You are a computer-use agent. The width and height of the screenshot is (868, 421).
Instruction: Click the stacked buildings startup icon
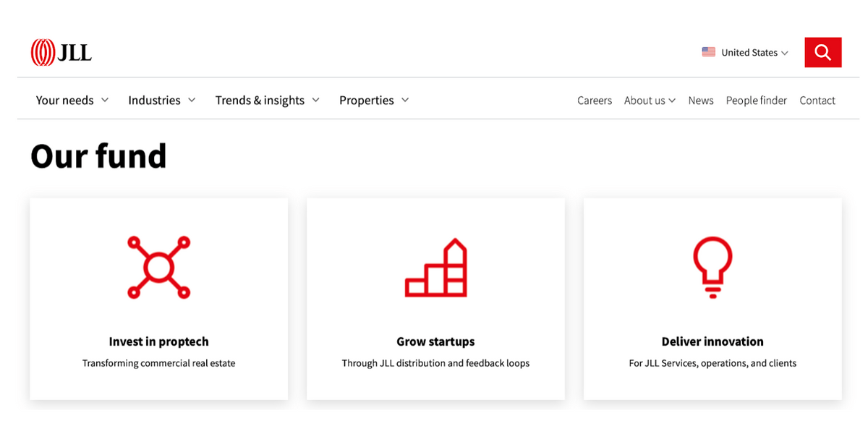pyautogui.click(x=435, y=268)
